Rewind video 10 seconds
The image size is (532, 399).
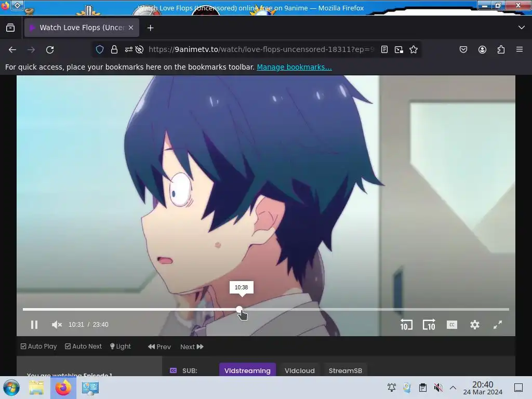click(x=406, y=325)
